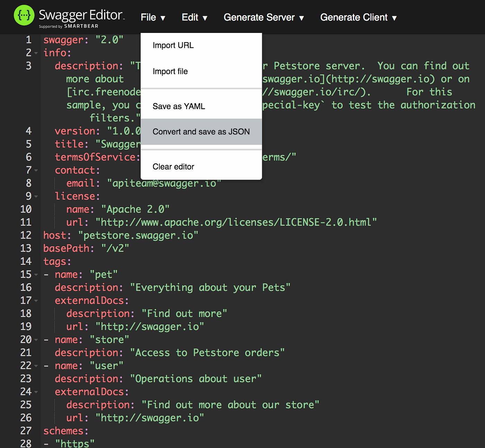Click the "Apache 2.0" license name
485x448 pixels.
tap(135, 209)
